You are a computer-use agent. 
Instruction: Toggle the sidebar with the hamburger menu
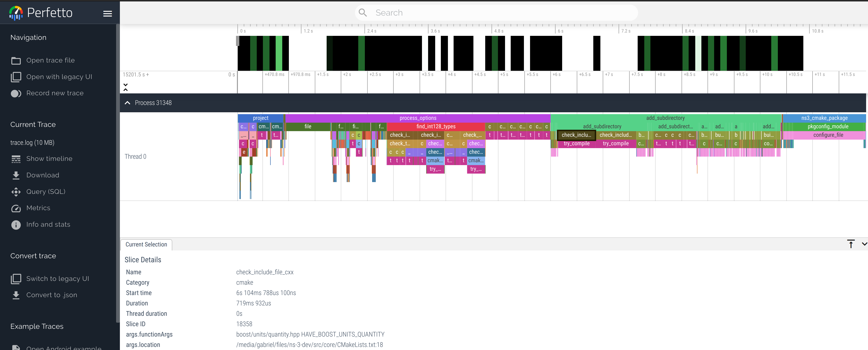(107, 13)
